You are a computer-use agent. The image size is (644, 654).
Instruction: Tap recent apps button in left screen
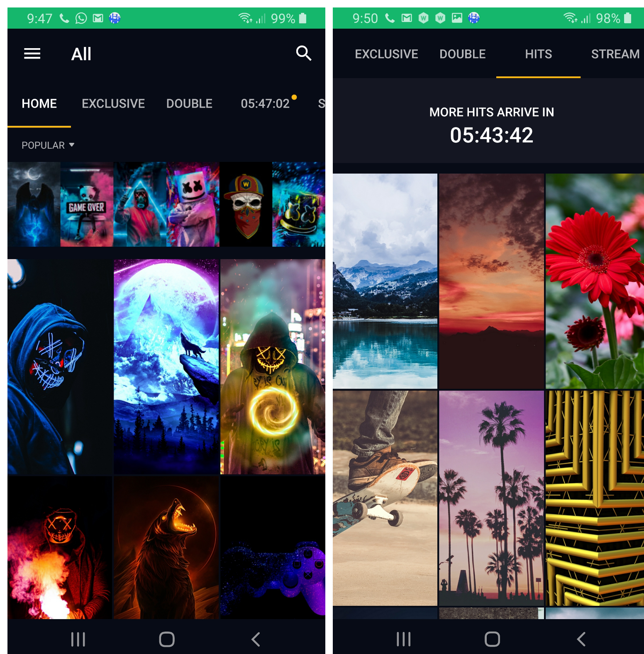(x=78, y=639)
